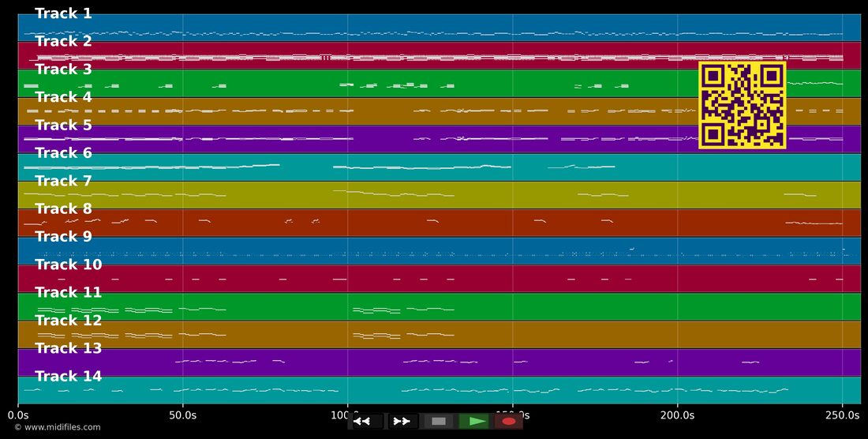Viewport: 868px width, 439px height.
Task: Select the Track 4 label
Action: pos(63,97)
